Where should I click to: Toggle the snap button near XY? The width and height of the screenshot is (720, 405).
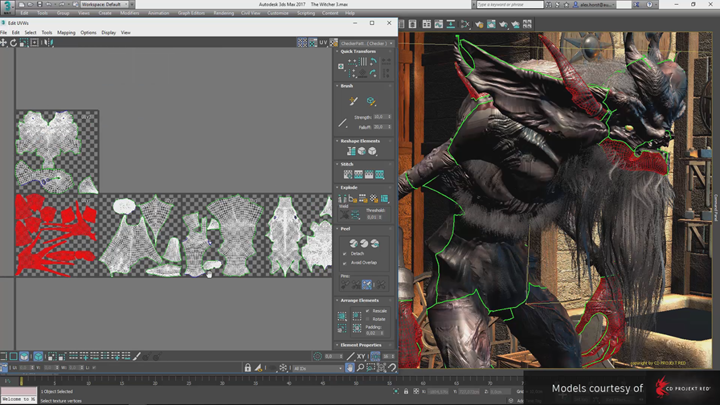click(x=375, y=356)
